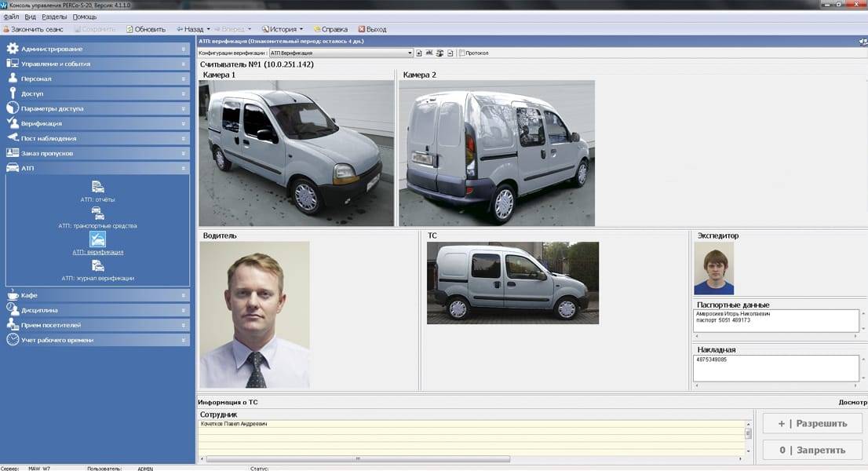The height and width of the screenshot is (471, 868).
Task: Click the Накладная invoice number field
Action: [775, 367]
